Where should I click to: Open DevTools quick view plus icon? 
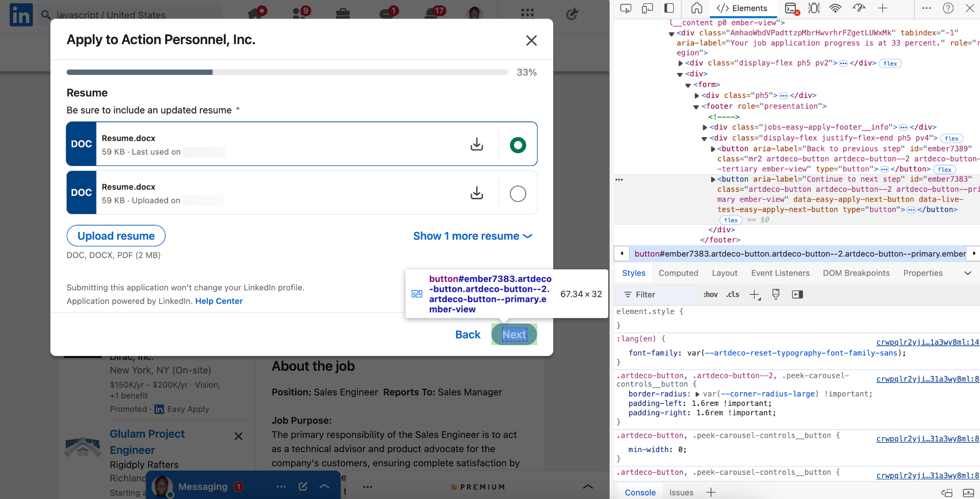711,492
